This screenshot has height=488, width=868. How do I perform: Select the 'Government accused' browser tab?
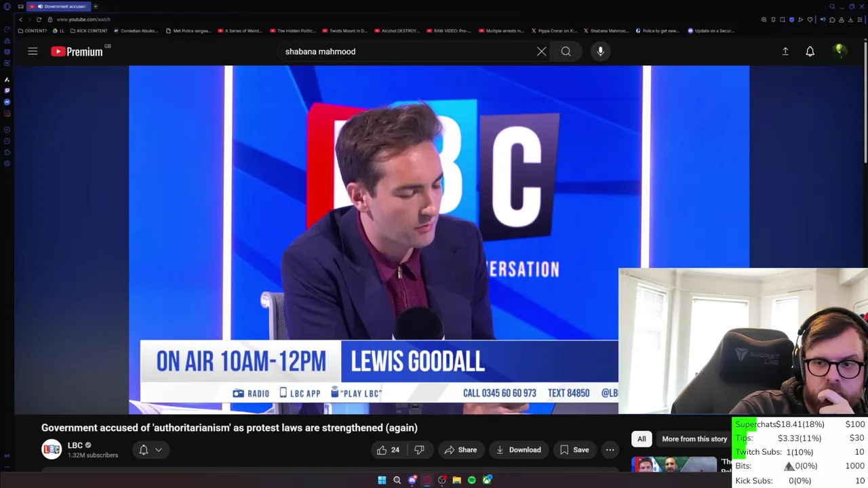pos(60,6)
